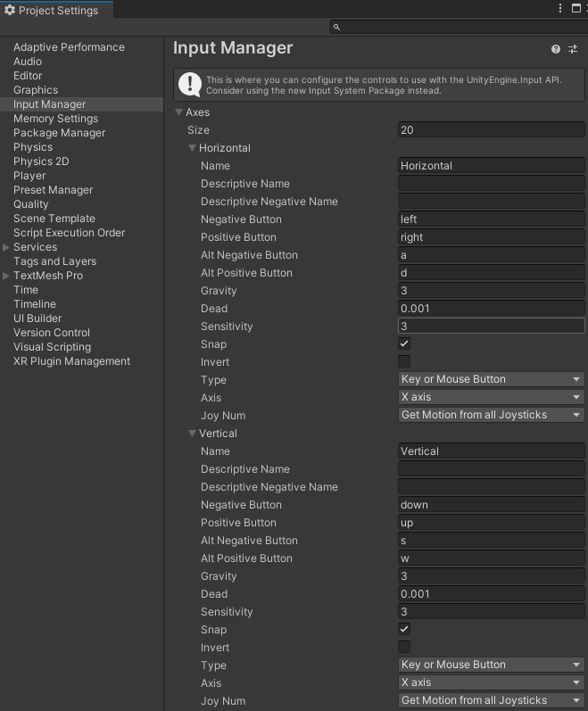This screenshot has width=588, height=711.
Task: Click Vertical Positive Button field 'up'
Action: pyautogui.click(x=491, y=523)
